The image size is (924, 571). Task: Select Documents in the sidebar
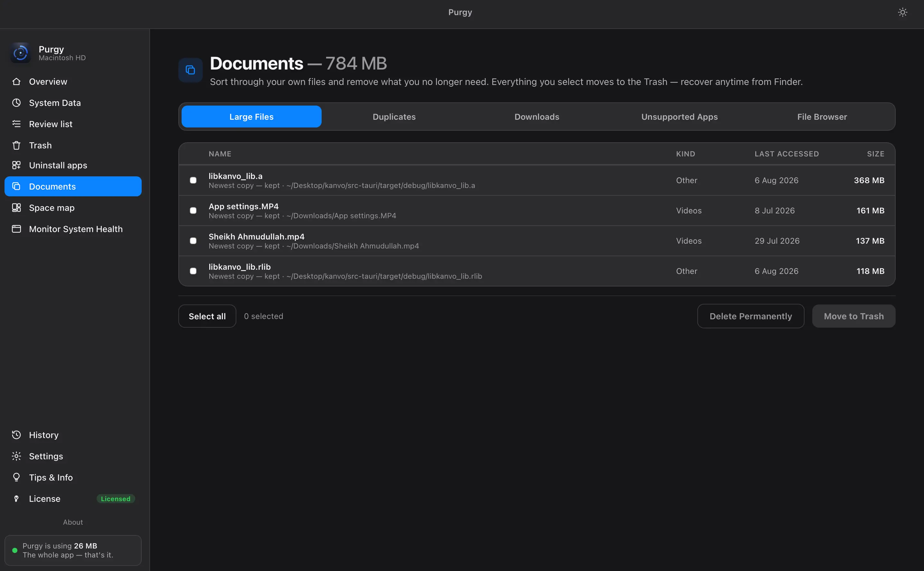pos(73,186)
